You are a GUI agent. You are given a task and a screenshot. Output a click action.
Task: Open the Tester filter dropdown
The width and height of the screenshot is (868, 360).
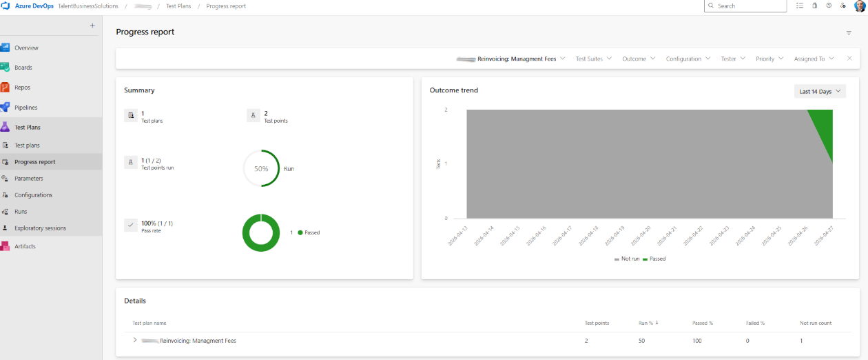733,59
